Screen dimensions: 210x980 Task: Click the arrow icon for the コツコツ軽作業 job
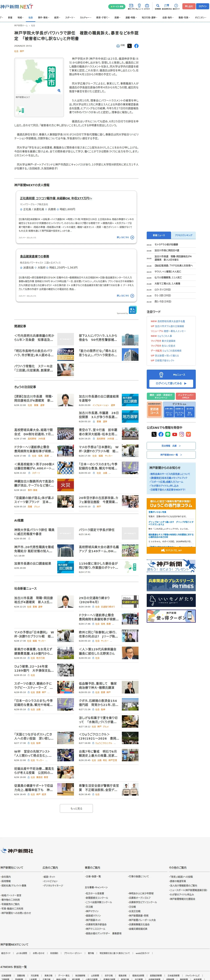click(x=132, y=237)
